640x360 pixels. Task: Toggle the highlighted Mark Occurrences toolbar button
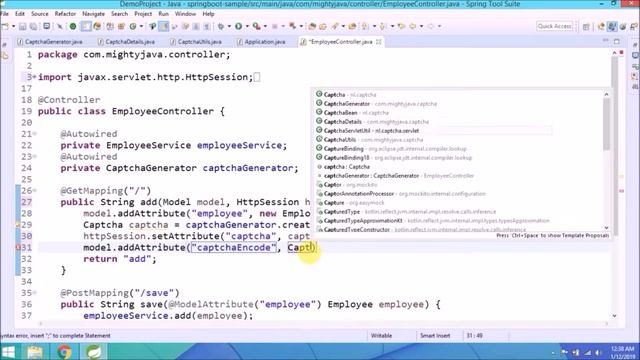click(164, 26)
